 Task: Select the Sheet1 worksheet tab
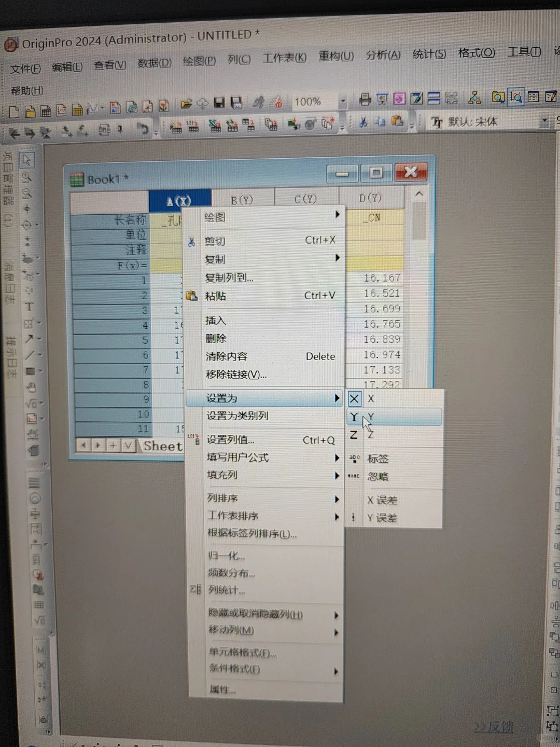click(x=162, y=446)
